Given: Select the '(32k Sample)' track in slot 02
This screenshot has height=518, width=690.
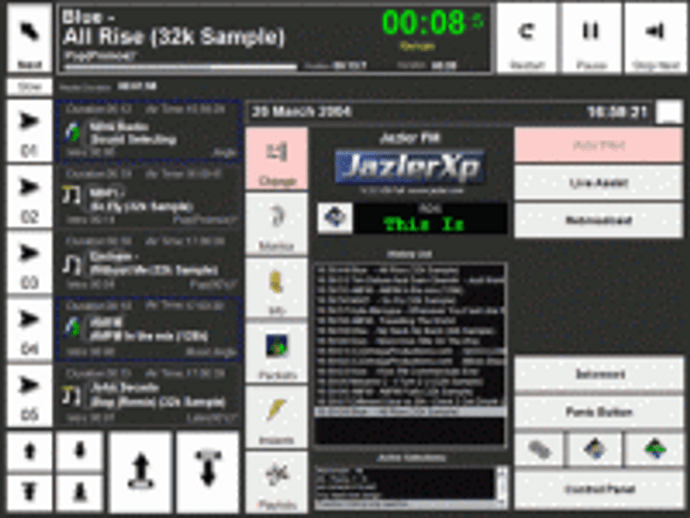Looking at the screenshot, I should click(x=148, y=196).
